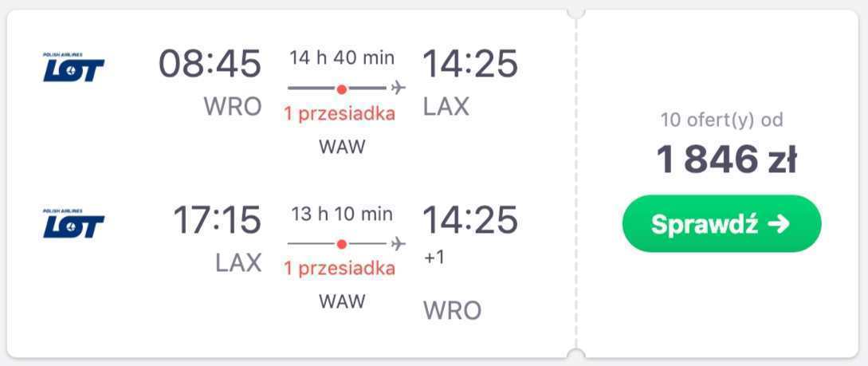Select the 08:45 departure time from WRO
The height and width of the screenshot is (366, 868).
point(210,63)
